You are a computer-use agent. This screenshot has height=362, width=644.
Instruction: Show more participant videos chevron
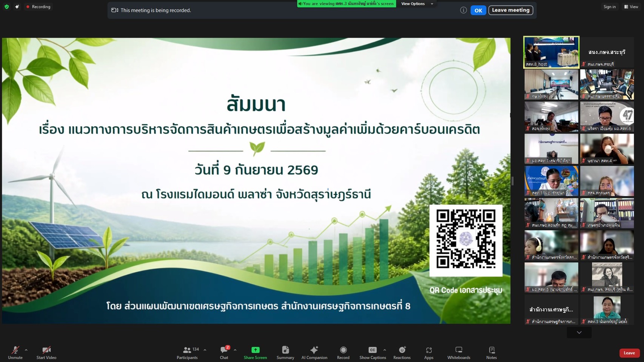tap(579, 332)
